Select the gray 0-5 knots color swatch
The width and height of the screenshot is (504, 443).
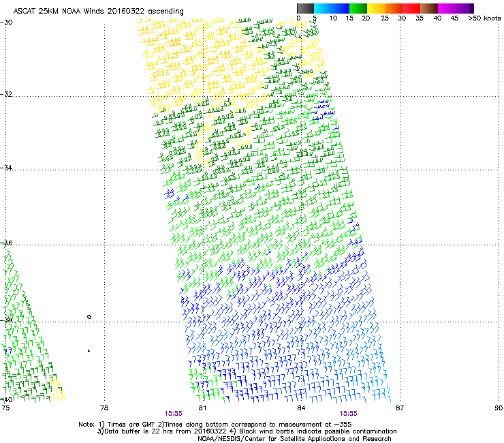[x=305, y=8]
